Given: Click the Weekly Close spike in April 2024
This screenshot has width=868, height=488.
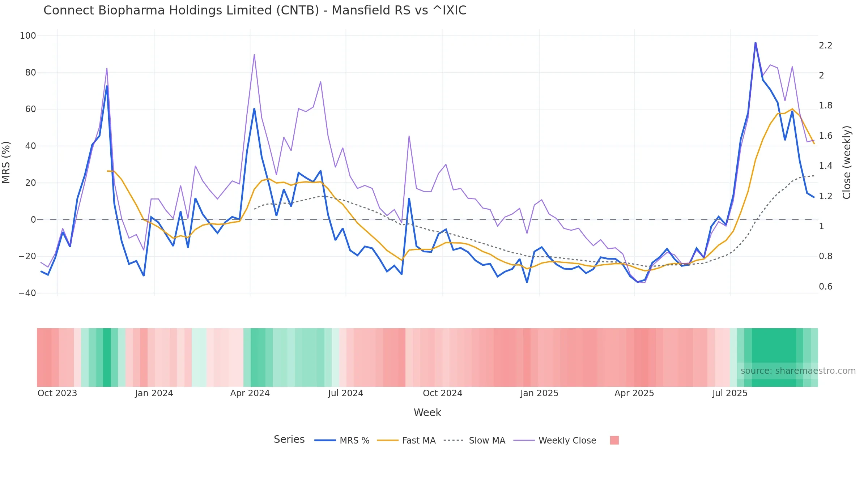Looking at the screenshot, I should [x=254, y=55].
